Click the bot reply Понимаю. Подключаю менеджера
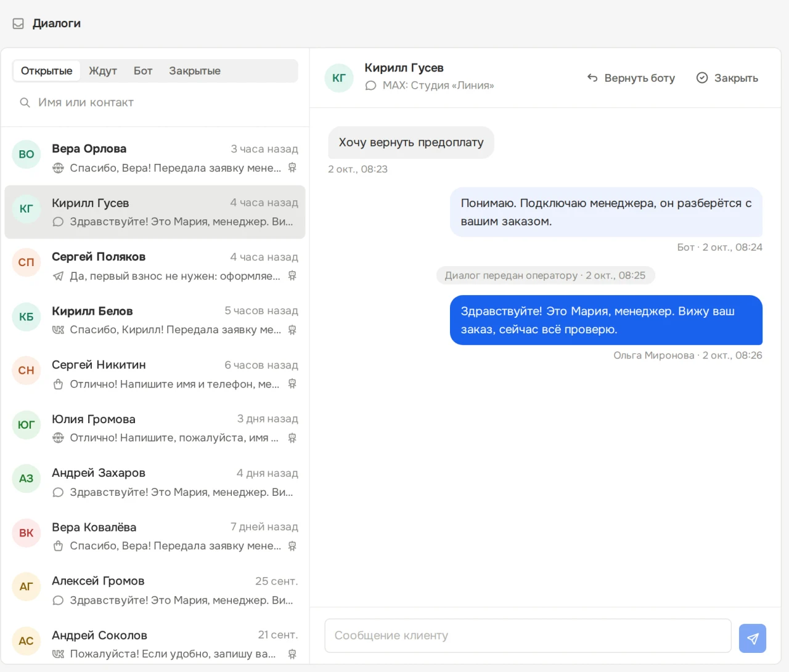Screen dimensions: 789x672 (606, 213)
